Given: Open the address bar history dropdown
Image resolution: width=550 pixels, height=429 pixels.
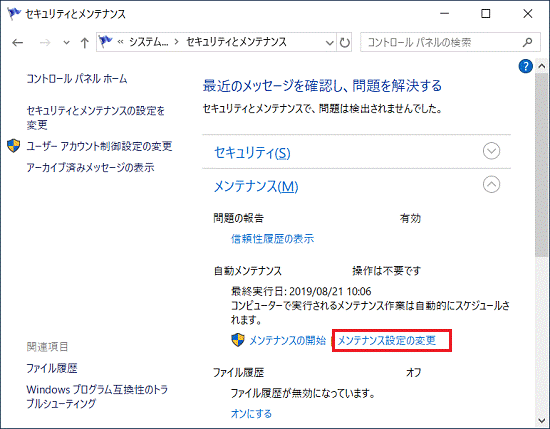Looking at the screenshot, I should click(329, 43).
